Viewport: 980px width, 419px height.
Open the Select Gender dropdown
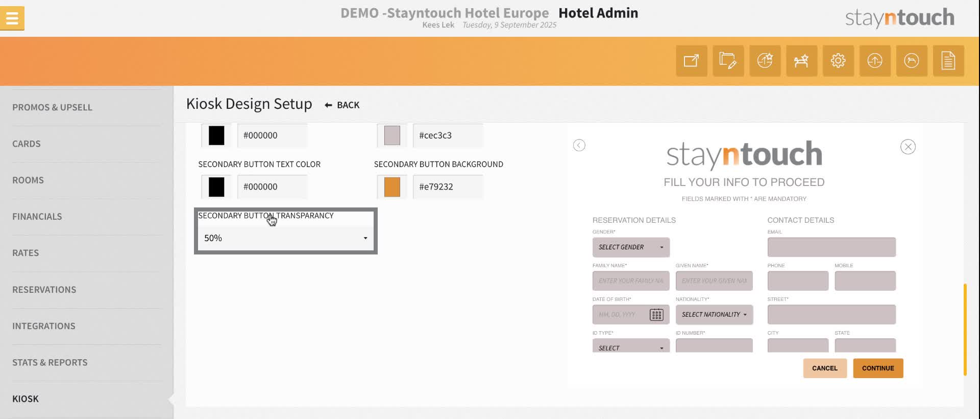coord(631,247)
